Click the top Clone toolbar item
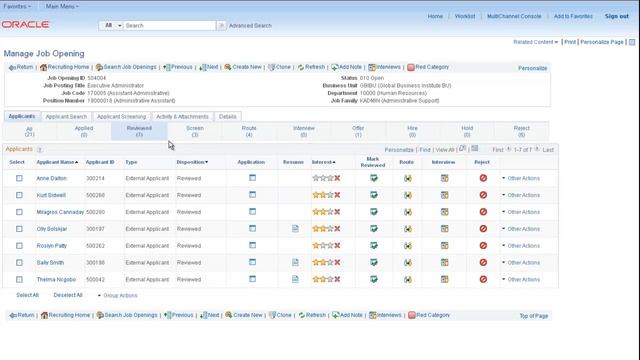 pos(280,67)
